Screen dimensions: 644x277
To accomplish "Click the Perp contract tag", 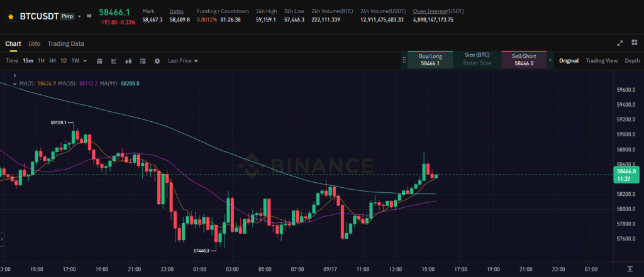I will (67, 16).
